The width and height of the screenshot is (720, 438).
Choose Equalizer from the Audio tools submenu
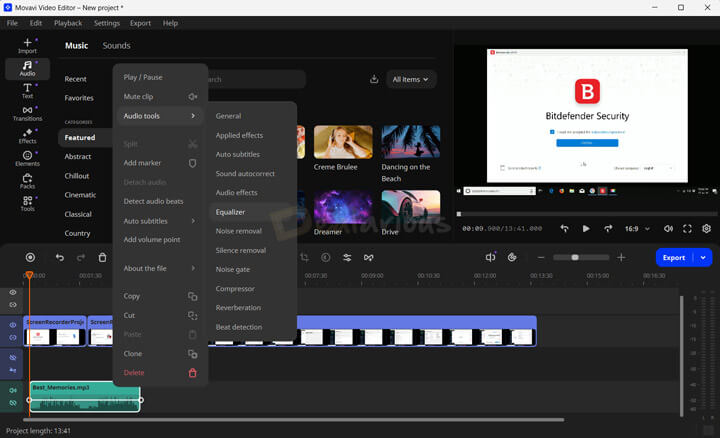231,212
